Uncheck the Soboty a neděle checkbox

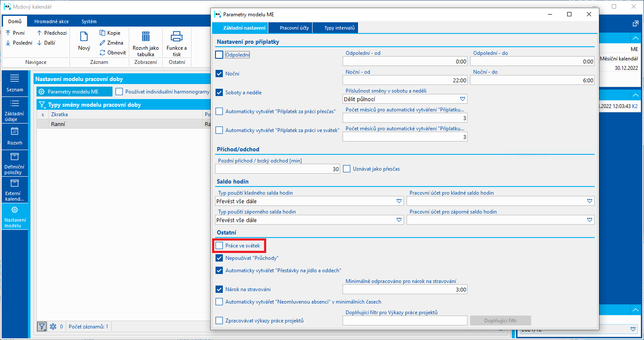219,93
